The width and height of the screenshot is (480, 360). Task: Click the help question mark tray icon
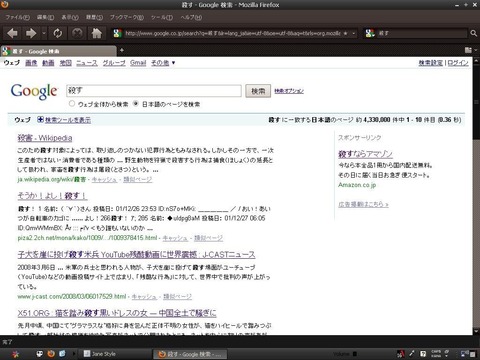(423, 354)
